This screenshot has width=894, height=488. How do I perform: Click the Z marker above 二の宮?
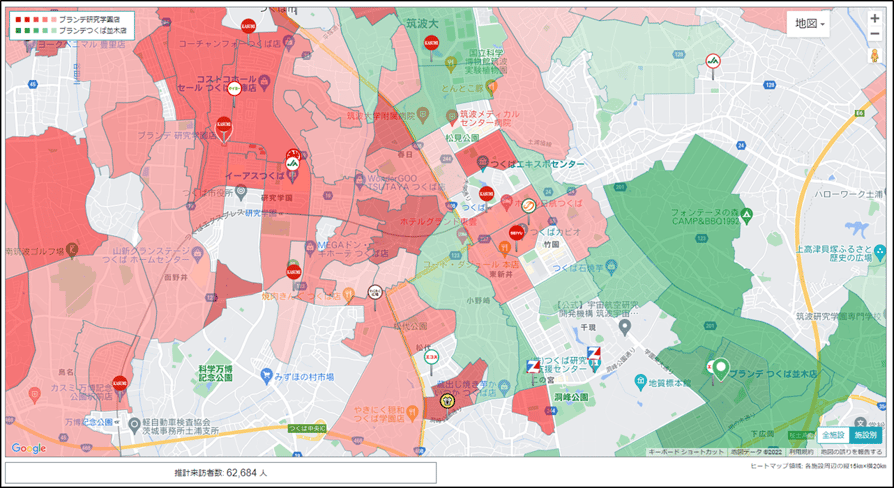pos(533,367)
